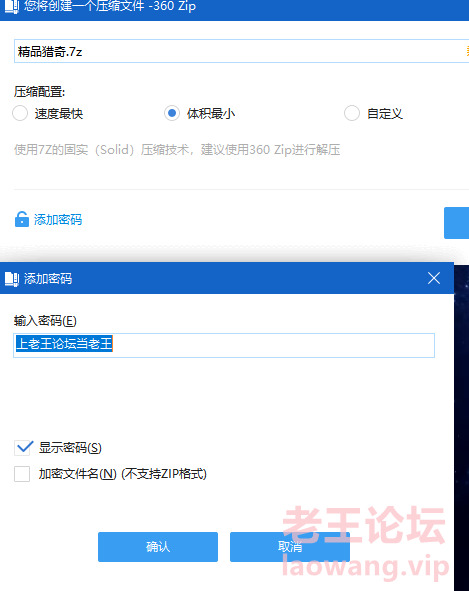Viewport: 469px width, 591px height.
Task: Select the 速度最快 radio button
Action: 20,113
